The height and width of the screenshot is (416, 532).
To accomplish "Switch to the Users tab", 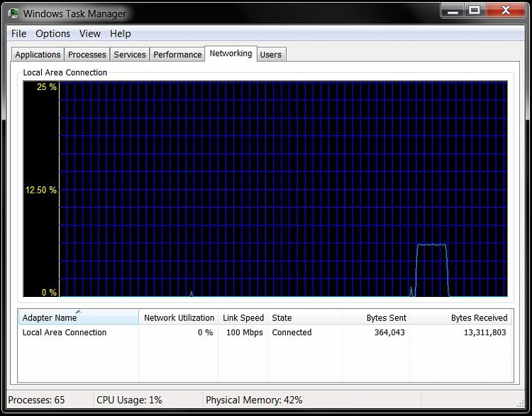I will click(x=271, y=55).
